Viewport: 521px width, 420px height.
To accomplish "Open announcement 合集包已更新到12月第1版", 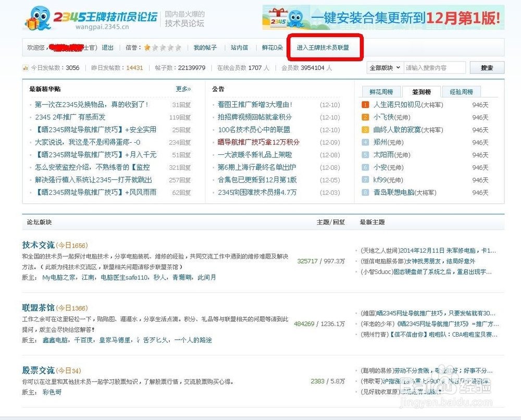I will [x=257, y=180].
